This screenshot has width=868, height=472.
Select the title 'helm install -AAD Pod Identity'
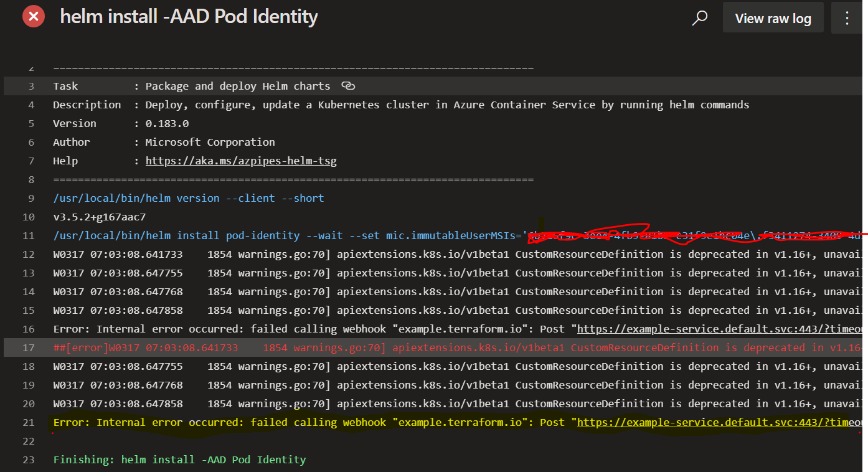point(189,17)
